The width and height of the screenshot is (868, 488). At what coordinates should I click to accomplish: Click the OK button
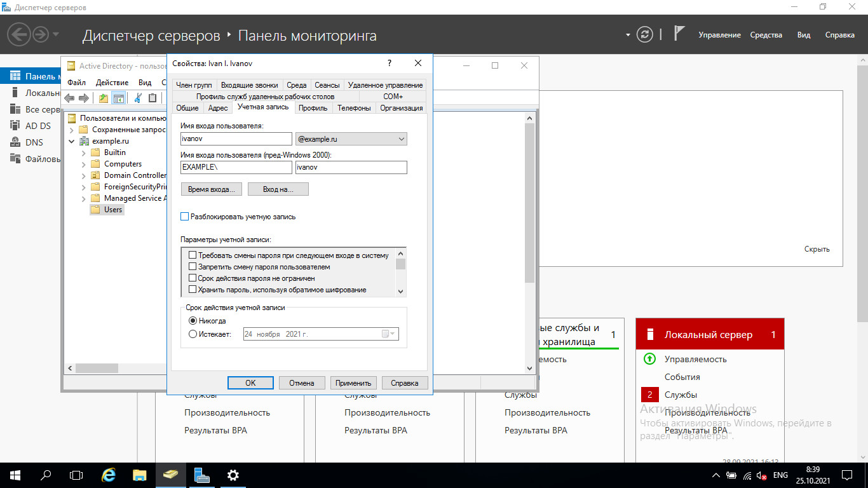(x=250, y=383)
